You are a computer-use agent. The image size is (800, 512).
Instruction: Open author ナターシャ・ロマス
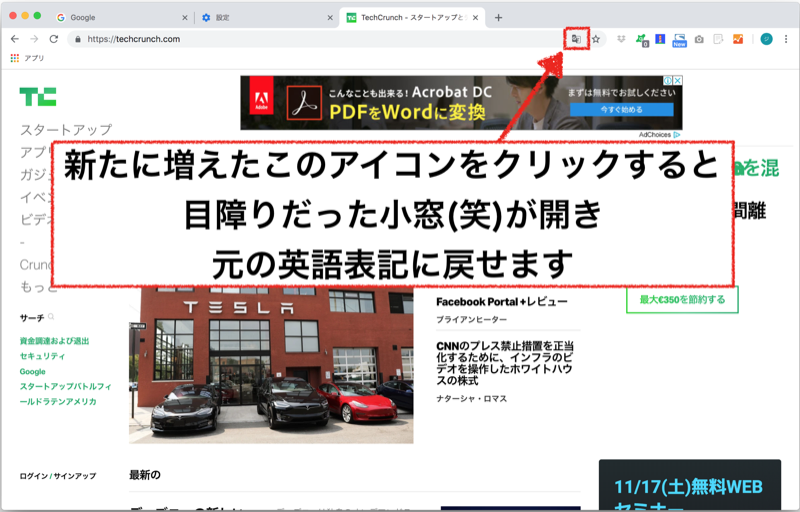[471, 398]
